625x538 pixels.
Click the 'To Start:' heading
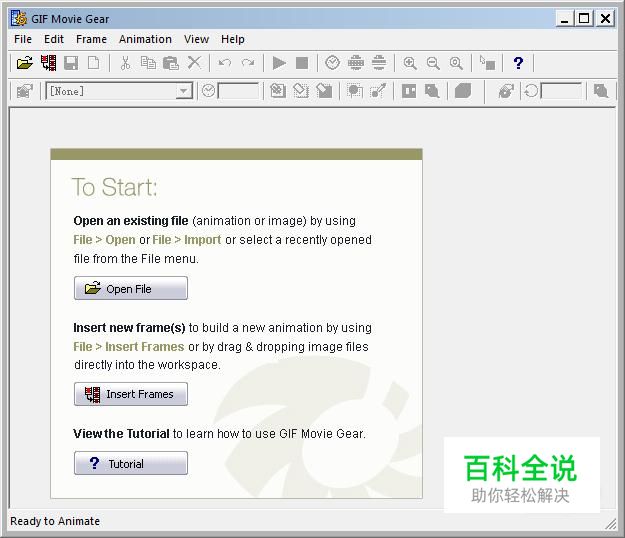click(x=115, y=187)
